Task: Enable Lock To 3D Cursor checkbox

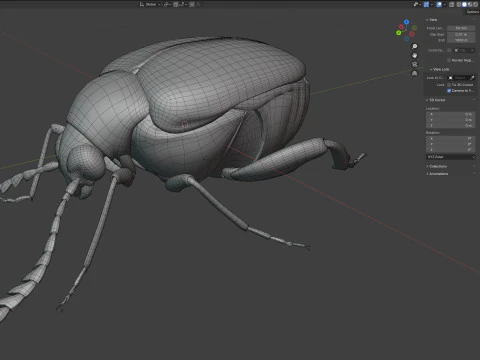Action: [x=449, y=85]
